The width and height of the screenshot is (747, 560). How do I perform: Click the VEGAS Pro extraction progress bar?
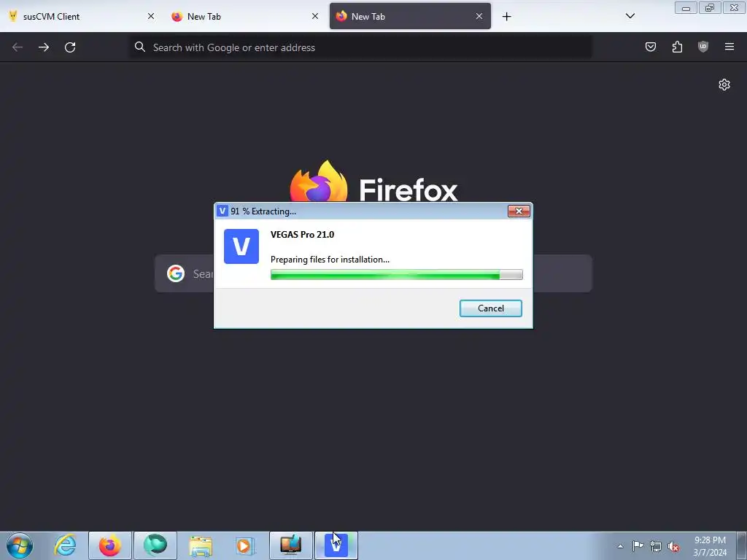(x=396, y=275)
